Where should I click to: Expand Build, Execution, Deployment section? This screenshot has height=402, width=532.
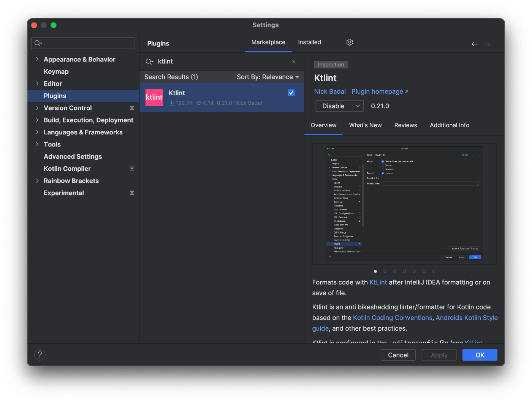click(x=37, y=120)
